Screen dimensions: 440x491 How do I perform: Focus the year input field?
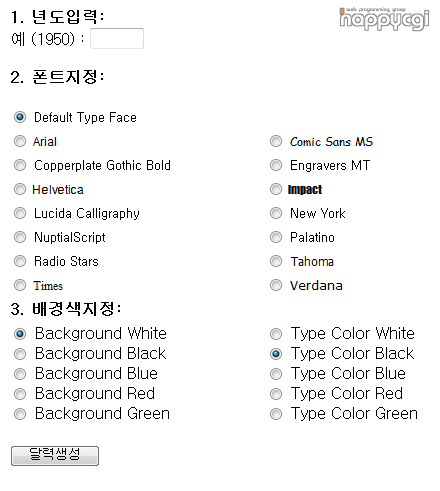pos(117,38)
